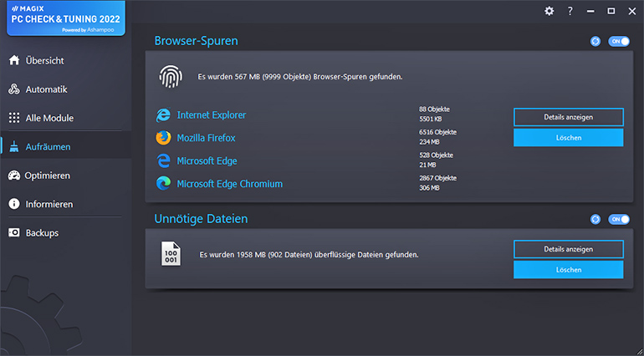Toggle off the Browser-Spuren ON switch

[619, 42]
